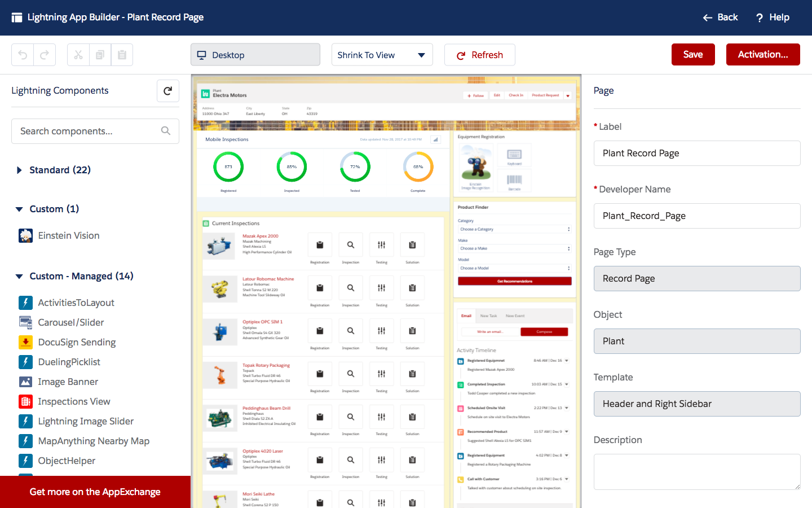Screen dimensions: 812x508
Task: Focus the Search components field
Action: pyautogui.click(x=95, y=131)
